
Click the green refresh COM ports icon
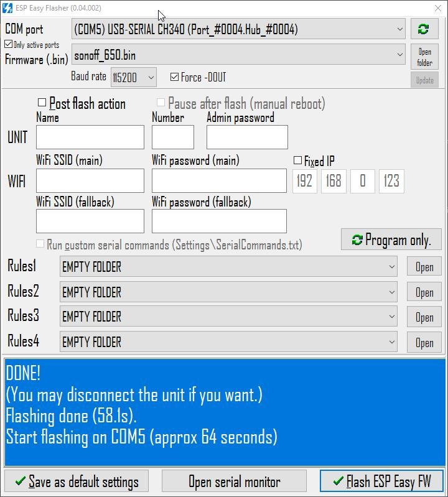pos(424,29)
